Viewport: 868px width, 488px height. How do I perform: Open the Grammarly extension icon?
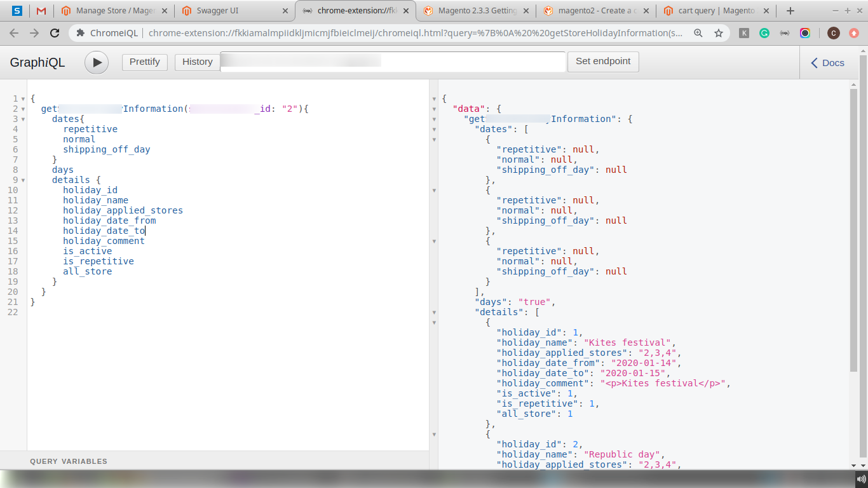coord(764,33)
